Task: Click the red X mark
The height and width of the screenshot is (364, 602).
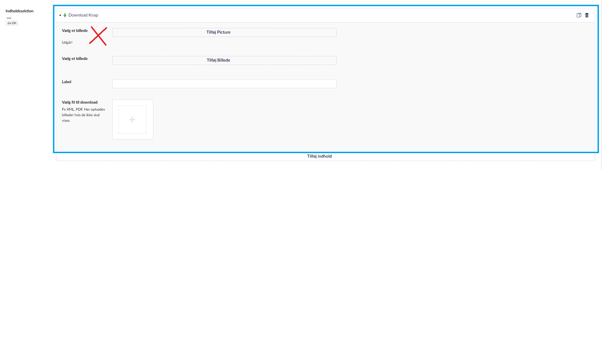Action: [x=98, y=36]
